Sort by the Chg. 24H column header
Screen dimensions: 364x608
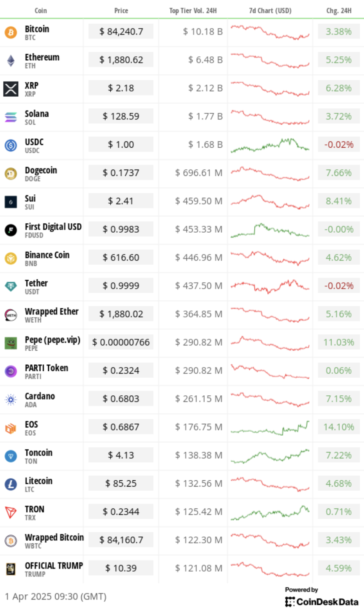click(x=339, y=11)
